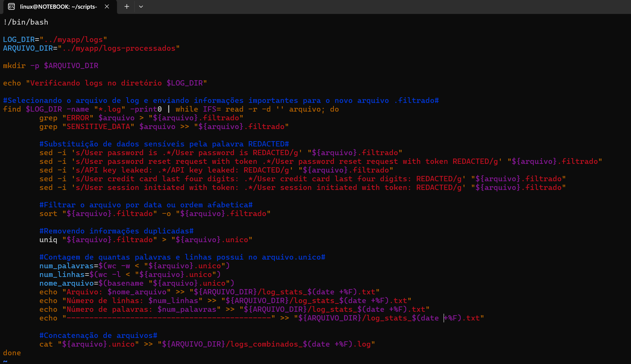
Task: Click the 'done' keyword
Action: pos(12,353)
